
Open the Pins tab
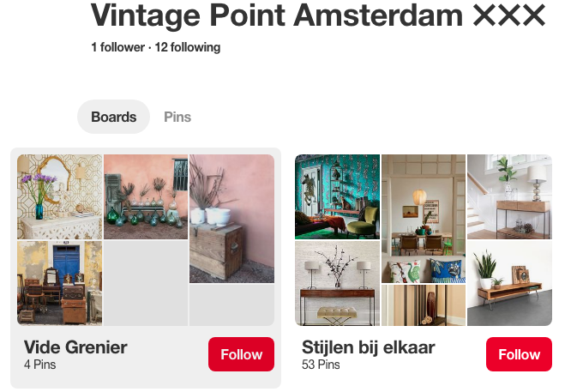tap(177, 117)
